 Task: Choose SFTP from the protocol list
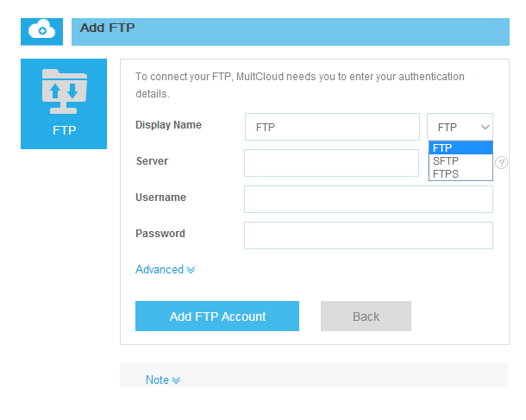(x=460, y=161)
